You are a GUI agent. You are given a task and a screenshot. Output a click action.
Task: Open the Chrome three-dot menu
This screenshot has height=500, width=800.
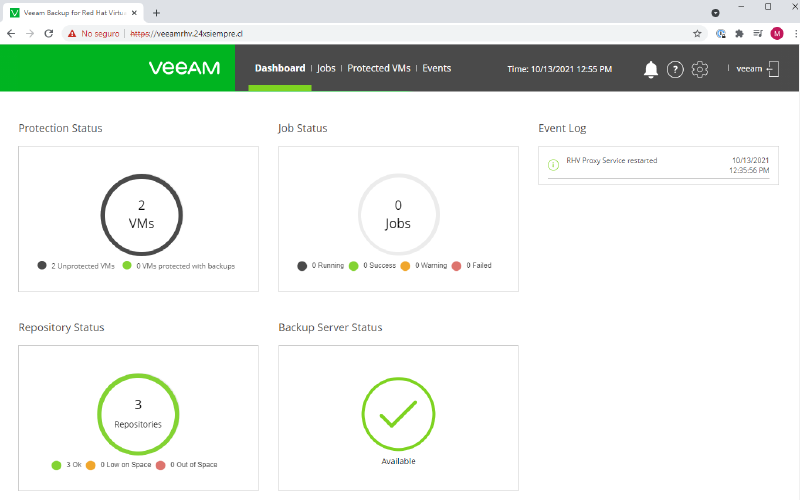pyautogui.click(x=795, y=34)
